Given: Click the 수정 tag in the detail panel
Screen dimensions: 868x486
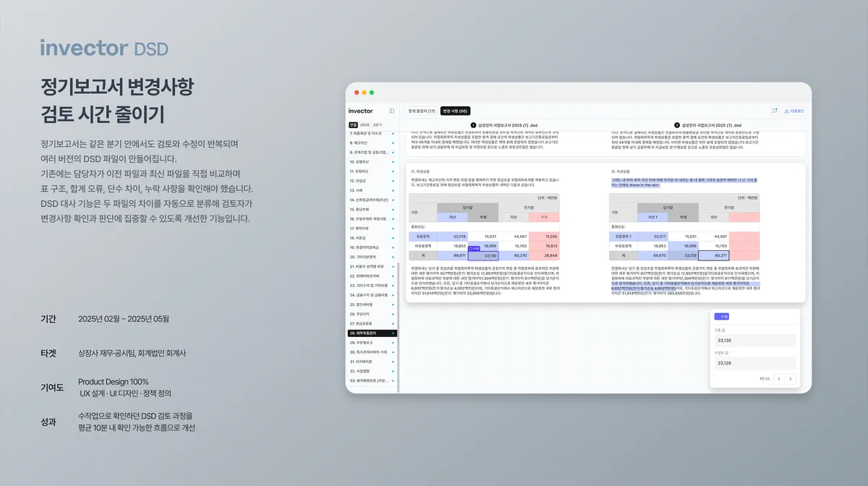Looking at the screenshot, I should pyautogui.click(x=722, y=316).
